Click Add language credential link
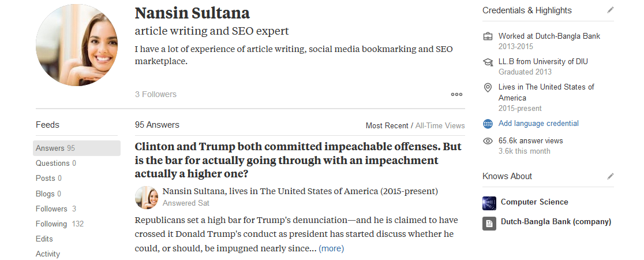Image resolution: width=644 pixels, height=260 pixels. [x=538, y=124]
